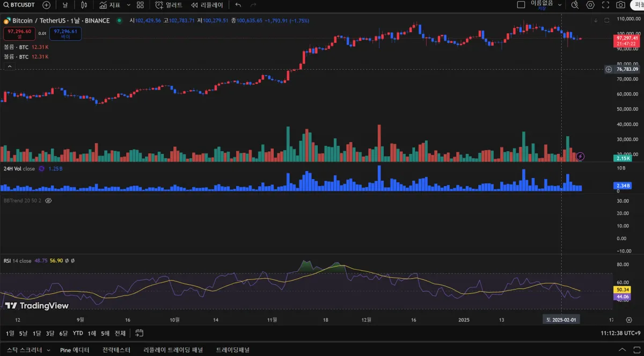Click the go-to-date calendar icon
Image resolution: width=644 pixels, height=356 pixels.
pos(139,333)
